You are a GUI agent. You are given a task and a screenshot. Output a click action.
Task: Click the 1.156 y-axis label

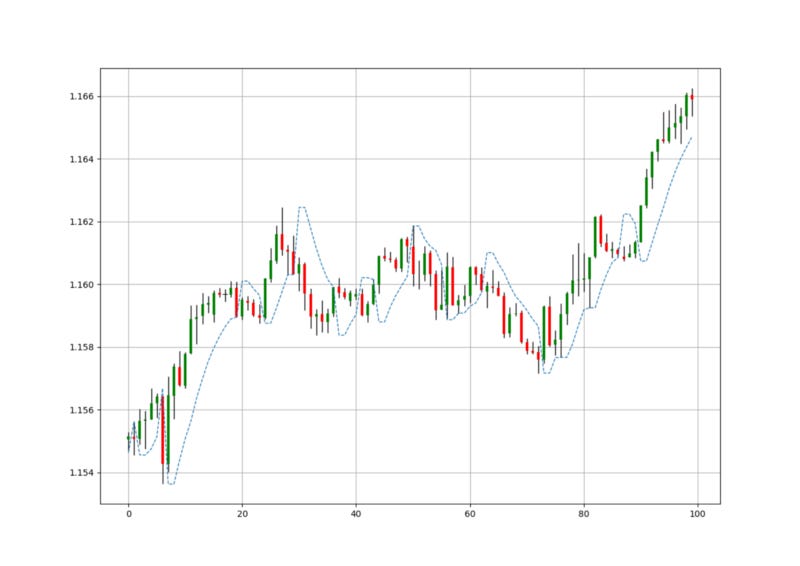(81, 410)
